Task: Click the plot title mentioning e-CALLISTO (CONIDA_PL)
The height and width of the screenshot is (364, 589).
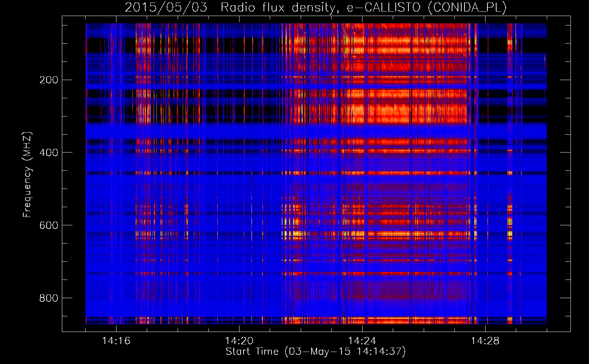Action: [316, 7]
